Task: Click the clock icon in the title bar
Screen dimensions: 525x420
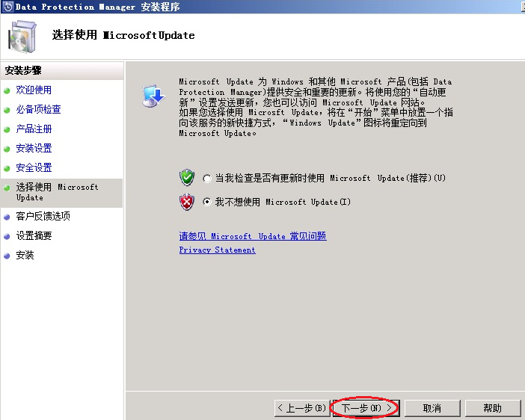Action: tap(7, 7)
